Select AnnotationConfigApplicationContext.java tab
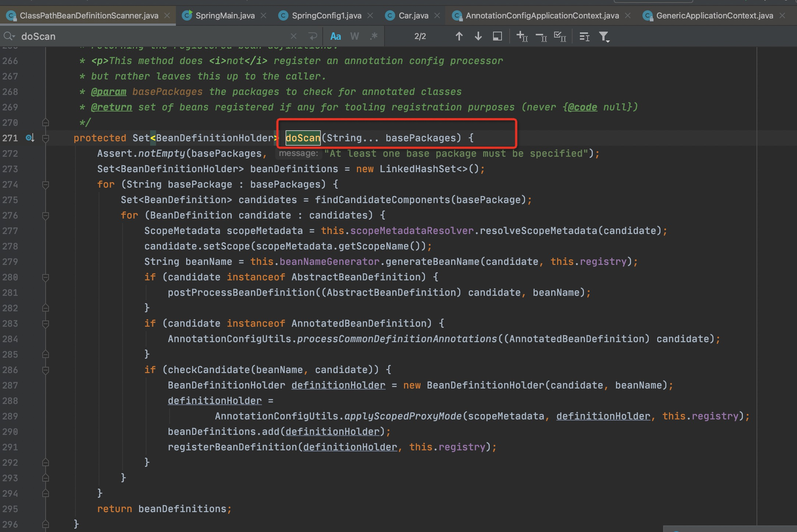The image size is (797, 532). coord(542,16)
